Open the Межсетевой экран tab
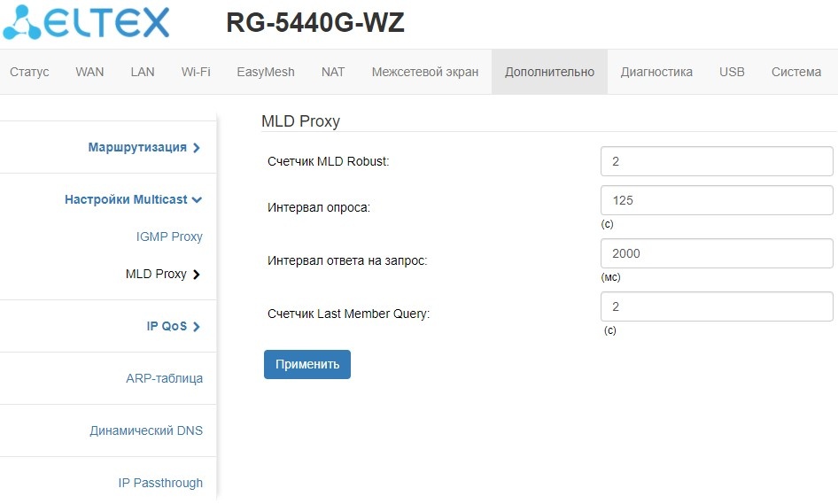The width and height of the screenshot is (838, 504). point(425,72)
